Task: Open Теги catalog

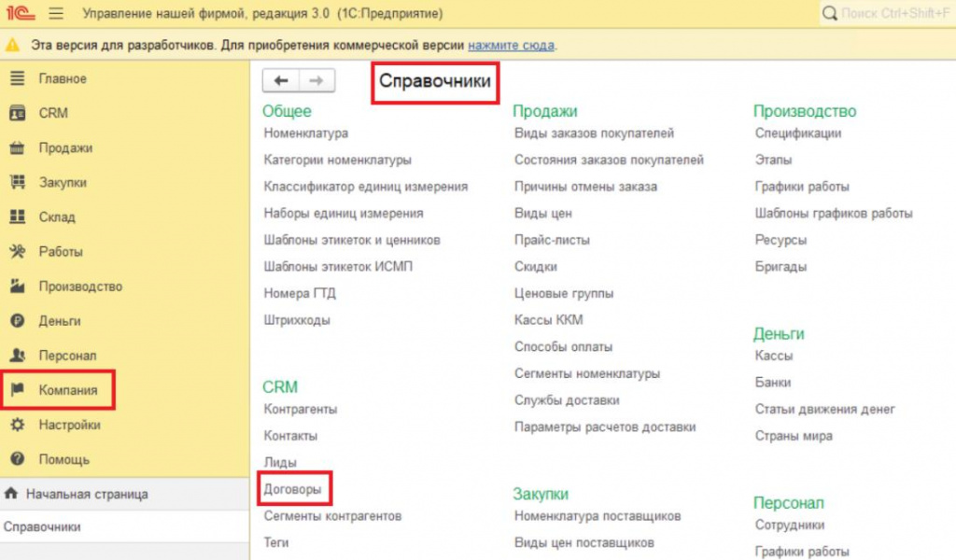Action: point(276,542)
